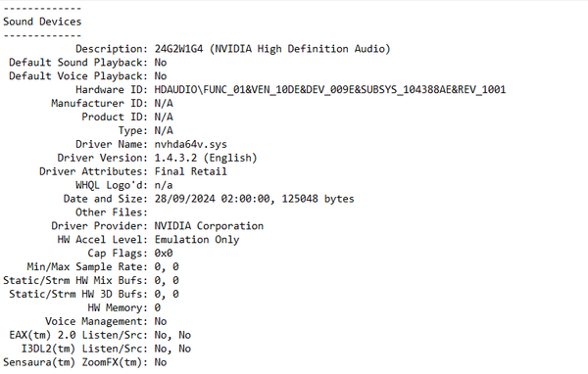Viewport: 588px width, 374px height.
Task: Click the Sensaura(tm) ZoomFX(tm) label
Action: pyautogui.click(x=75, y=362)
